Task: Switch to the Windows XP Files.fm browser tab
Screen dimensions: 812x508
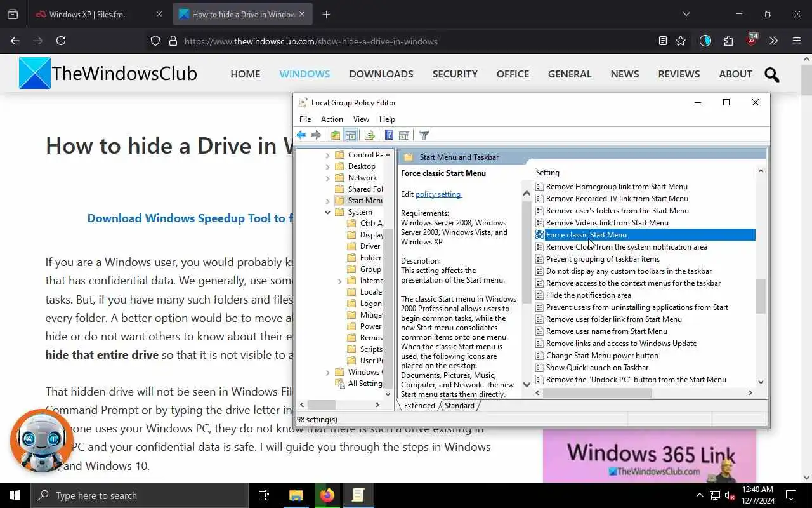Action: pos(100,14)
